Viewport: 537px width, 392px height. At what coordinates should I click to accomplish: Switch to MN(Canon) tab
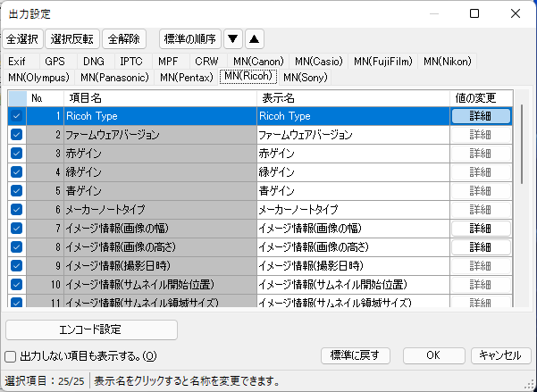coord(258,62)
